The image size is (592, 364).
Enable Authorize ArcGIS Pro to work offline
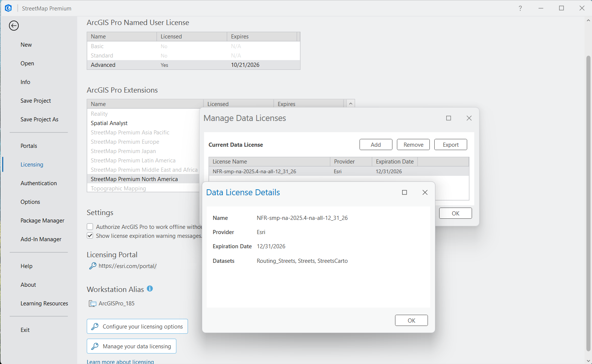pyautogui.click(x=90, y=227)
